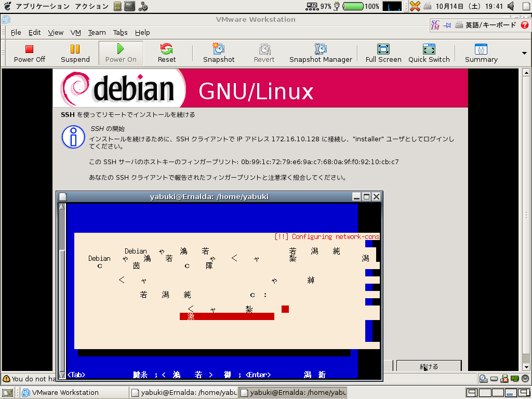Click the SCIM logo icon

(435, 25)
